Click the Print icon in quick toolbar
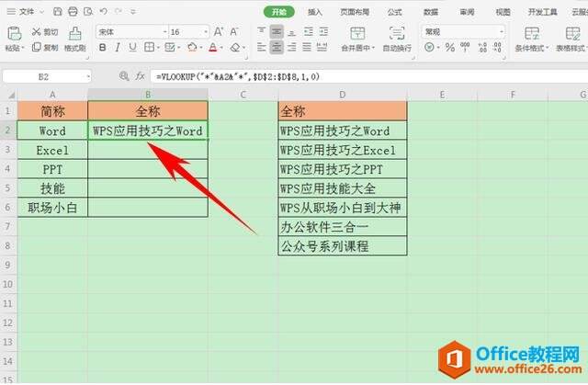The image size is (588, 385). coord(73,12)
